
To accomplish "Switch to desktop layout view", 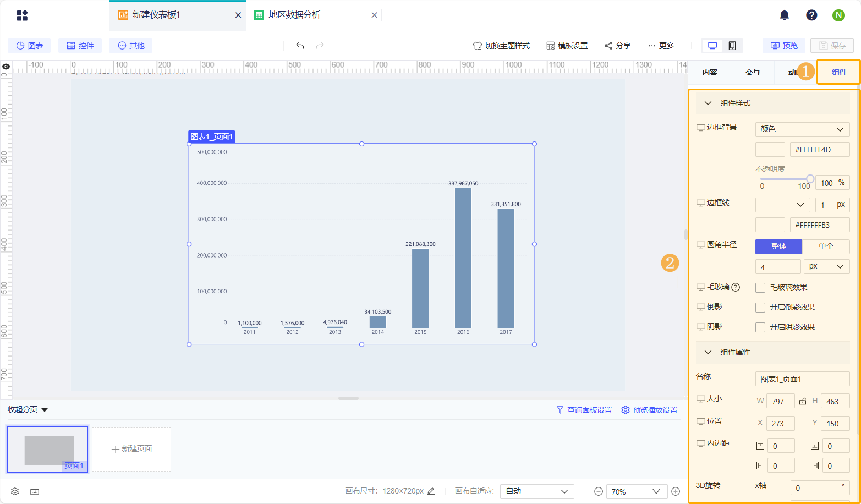I will pos(712,46).
